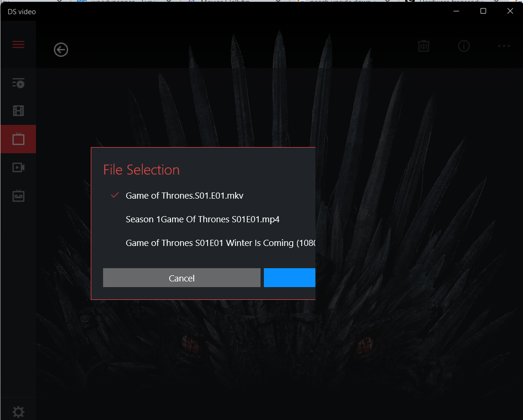
Task: Go back using the circled arrow
Action: point(61,50)
